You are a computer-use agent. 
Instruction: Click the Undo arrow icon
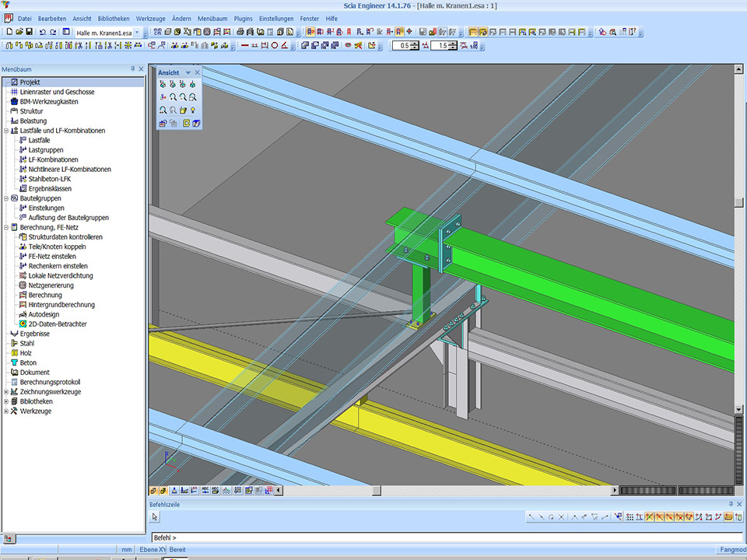pyautogui.click(x=42, y=32)
